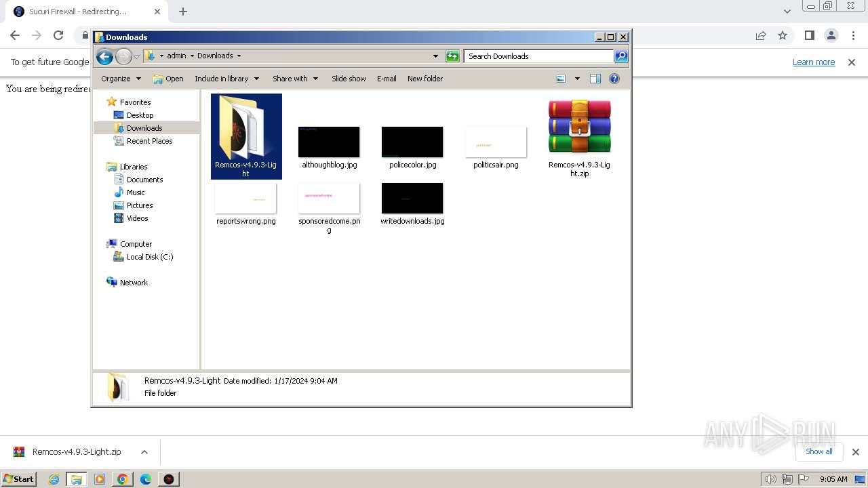Open Include in library menu
868x488 pixels.
(226, 79)
